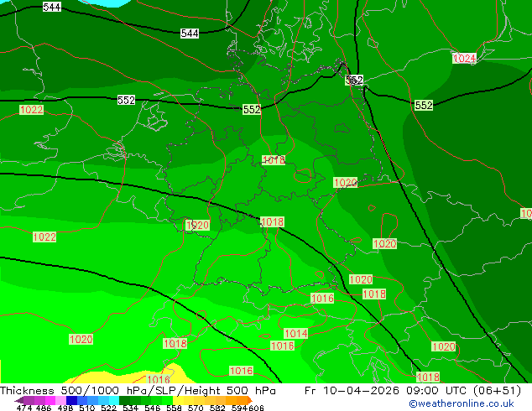This screenshot has width=532, height=411.
Task: Click the dark green 534 legend swatch
Action: point(124,400)
